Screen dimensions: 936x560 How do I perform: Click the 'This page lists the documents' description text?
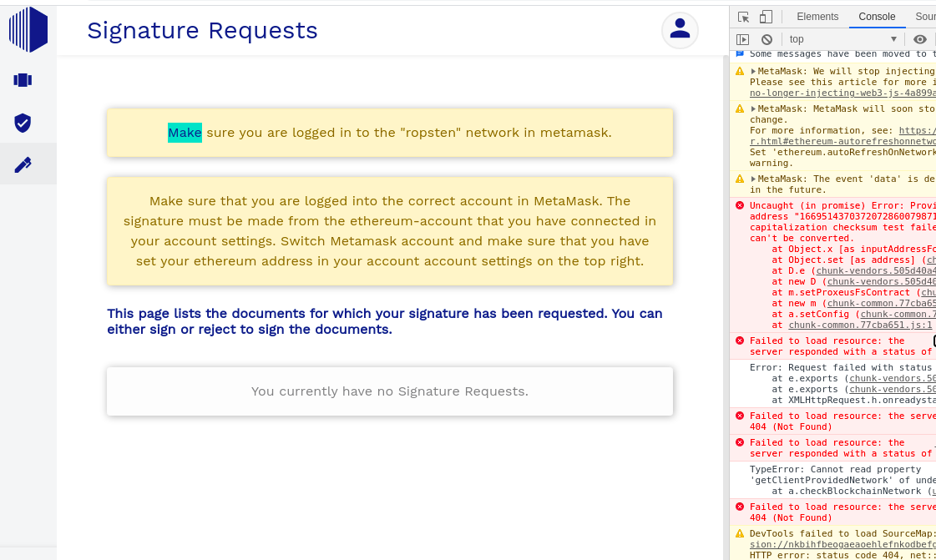385,321
